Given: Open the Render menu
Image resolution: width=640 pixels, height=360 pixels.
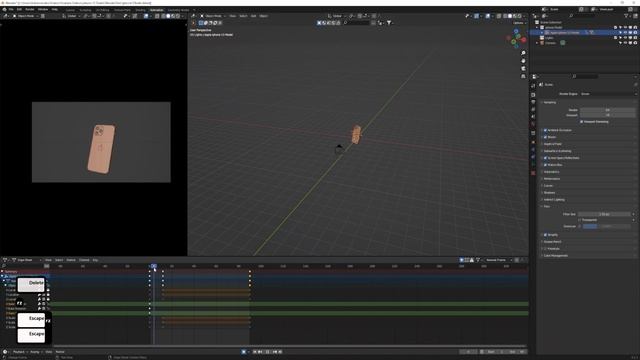Looking at the screenshot, I should 30,9.
